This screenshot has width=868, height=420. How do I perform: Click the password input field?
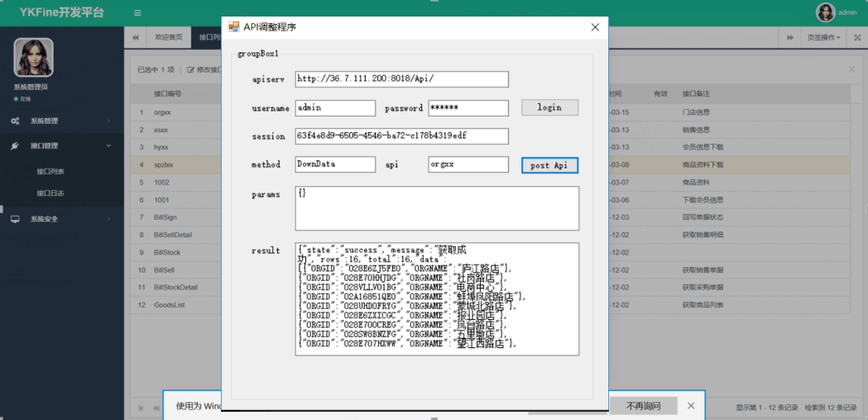click(468, 108)
